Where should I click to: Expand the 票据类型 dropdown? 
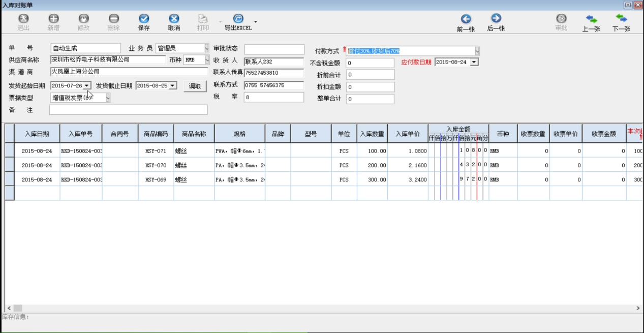[108, 98]
